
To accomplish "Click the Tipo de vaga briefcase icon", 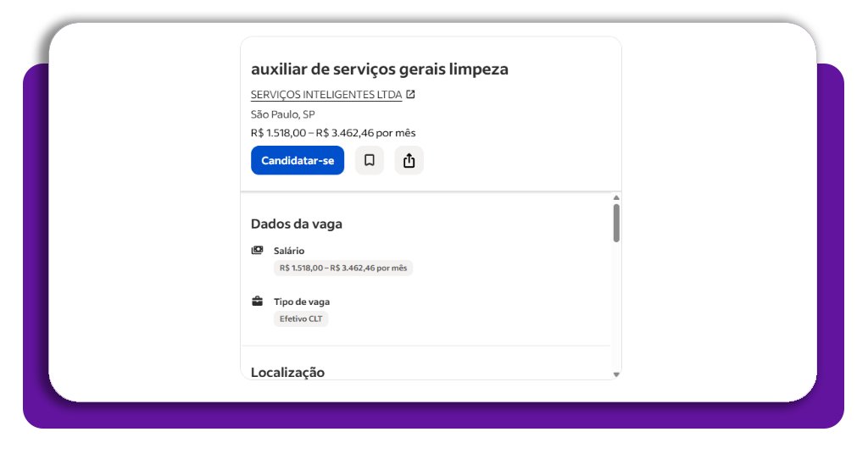I will click(258, 302).
